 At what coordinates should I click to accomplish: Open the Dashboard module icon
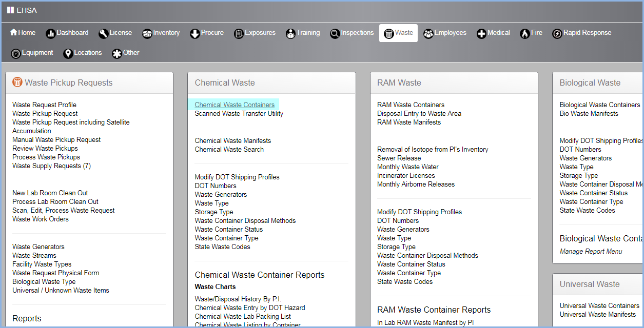(50, 33)
